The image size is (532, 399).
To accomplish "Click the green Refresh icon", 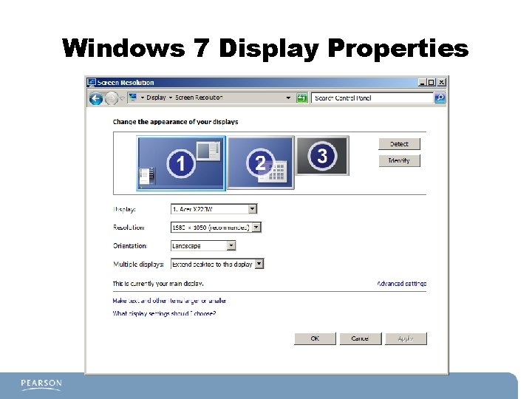I will [301, 98].
